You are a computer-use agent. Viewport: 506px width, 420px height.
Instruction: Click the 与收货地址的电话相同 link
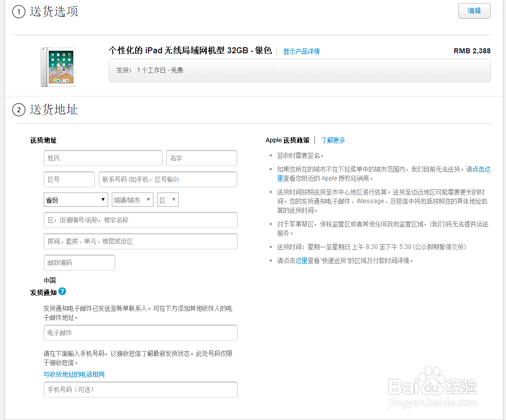74,374
